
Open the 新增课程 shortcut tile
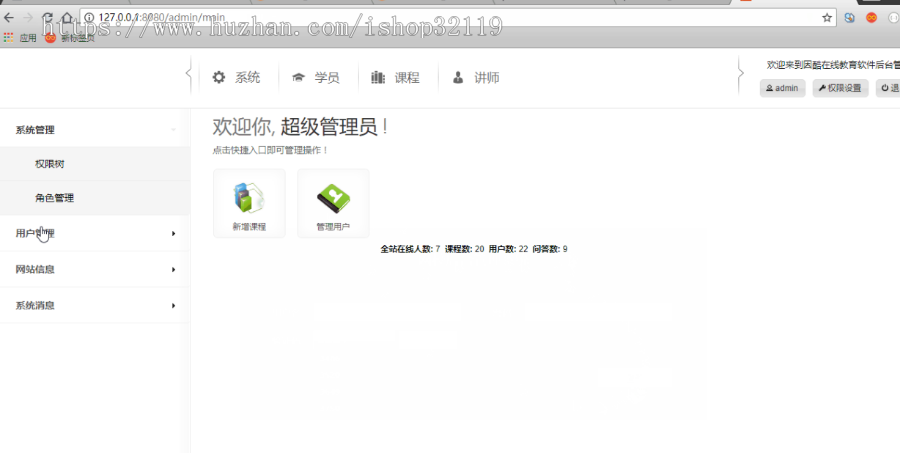249,203
